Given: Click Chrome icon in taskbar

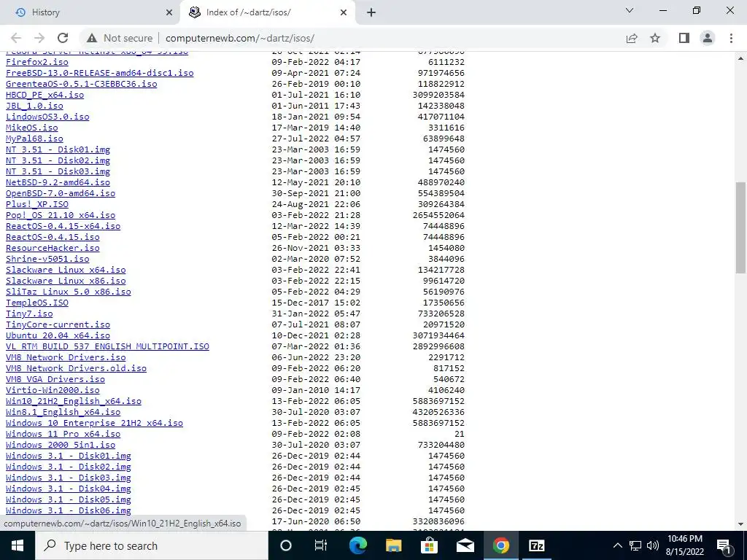Looking at the screenshot, I should tap(500, 545).
